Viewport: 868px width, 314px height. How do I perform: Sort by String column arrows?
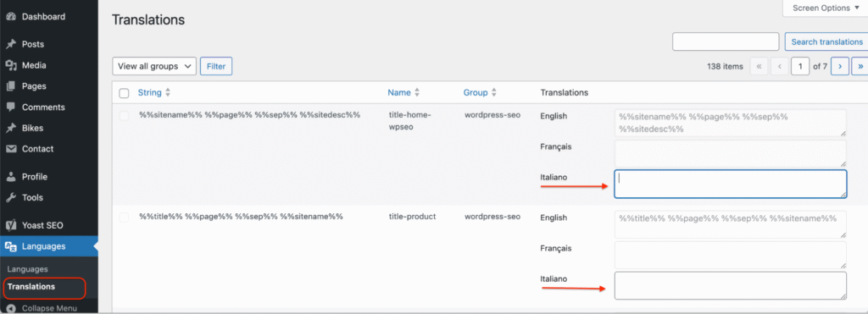click(169, 93)
